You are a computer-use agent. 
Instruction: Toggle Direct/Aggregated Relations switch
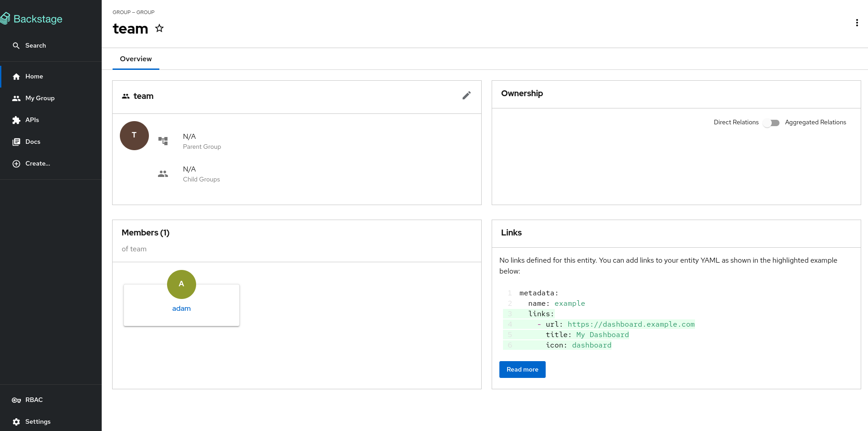tap(771, 122)
